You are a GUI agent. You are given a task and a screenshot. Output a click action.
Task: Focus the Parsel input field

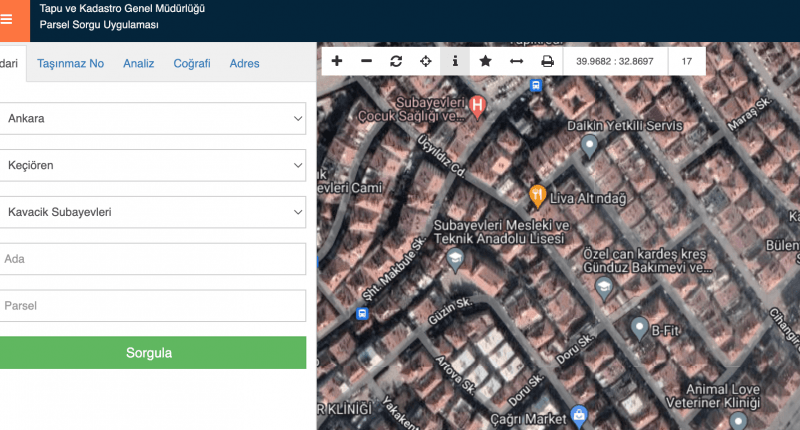pos(153,306)
